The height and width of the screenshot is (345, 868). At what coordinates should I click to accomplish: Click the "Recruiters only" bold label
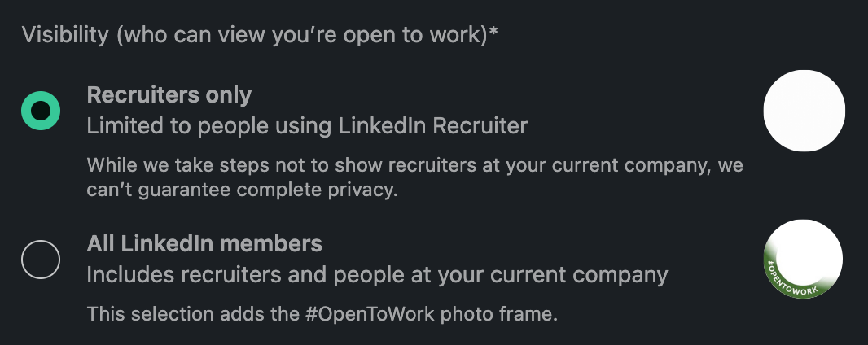[169, 94]
